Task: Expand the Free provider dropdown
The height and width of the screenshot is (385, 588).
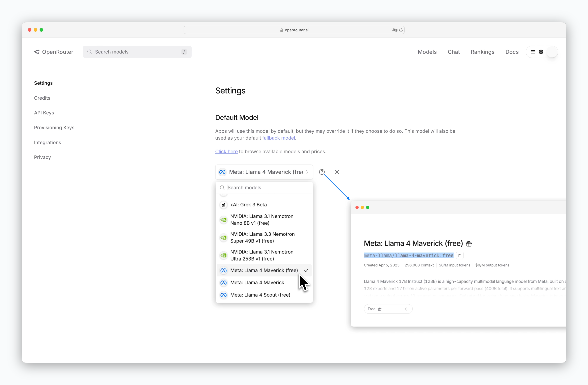Action: [388, 309]
